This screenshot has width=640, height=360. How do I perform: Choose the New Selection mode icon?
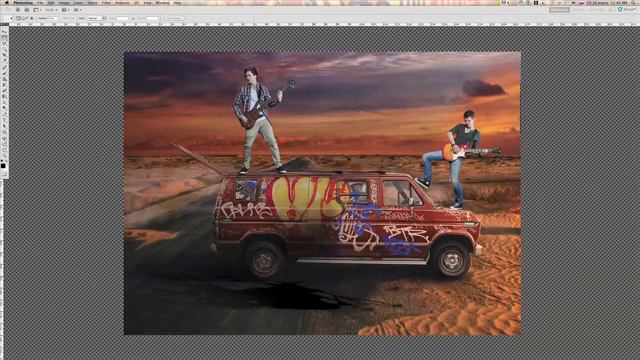pos(19,18)
